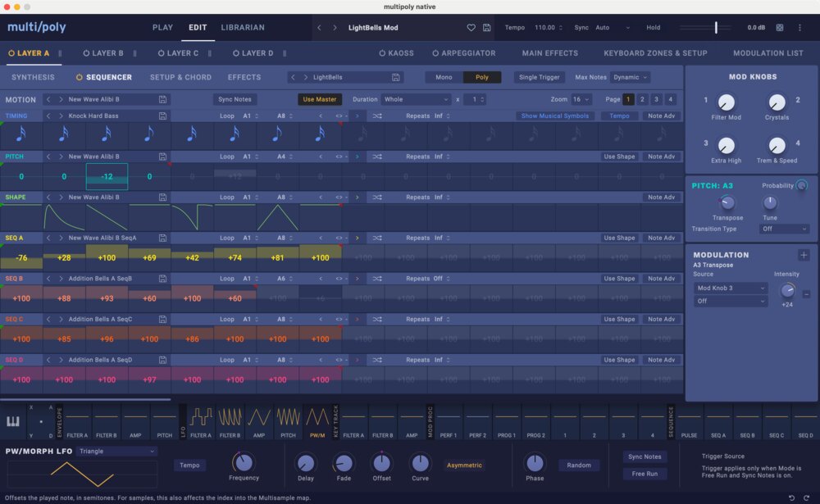This screenshot has width=820, height=504.
Task: Switch voice mode to Mono
Action: pyautogui.click(x=443, y=77)
